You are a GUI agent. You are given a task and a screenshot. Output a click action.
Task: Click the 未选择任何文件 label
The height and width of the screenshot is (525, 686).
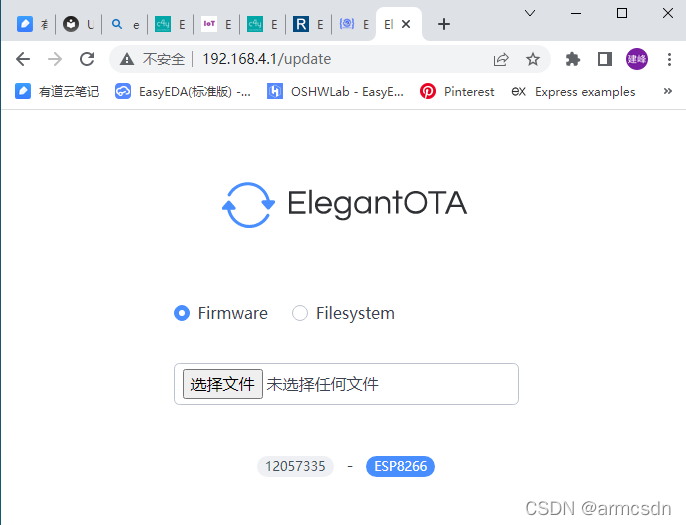pyautogui.click(x=322, y=384)
